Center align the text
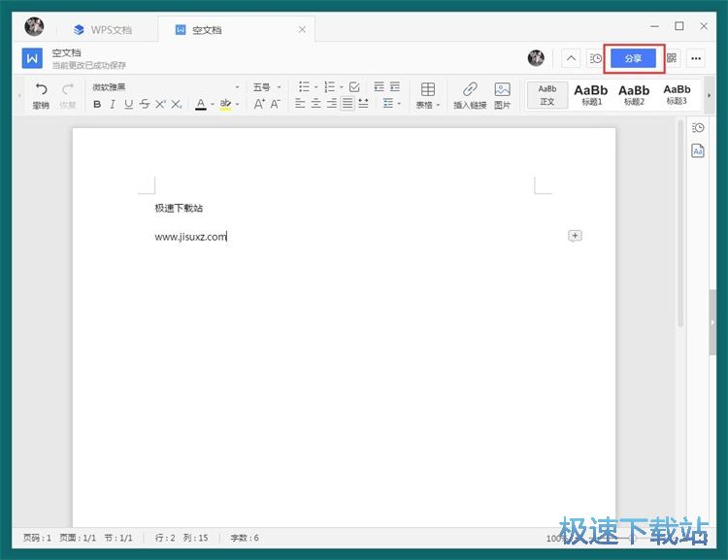The width and height of the screenshot is (728, 560). point(316,103)
